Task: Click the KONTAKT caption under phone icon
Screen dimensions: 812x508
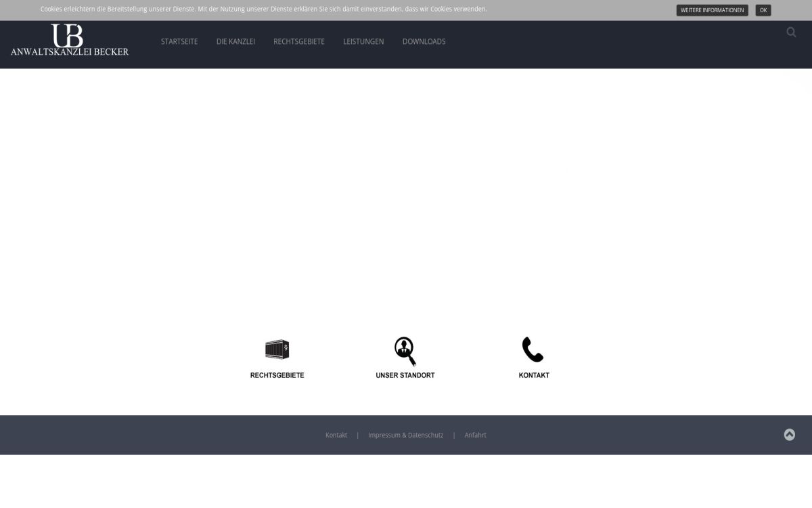Action: [534, 376]
